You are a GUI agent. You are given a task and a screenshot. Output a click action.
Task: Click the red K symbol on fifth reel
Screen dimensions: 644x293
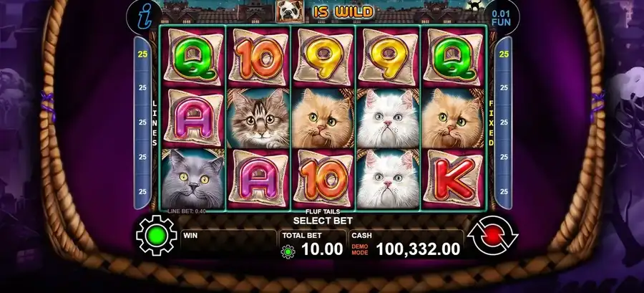point(453,179)
